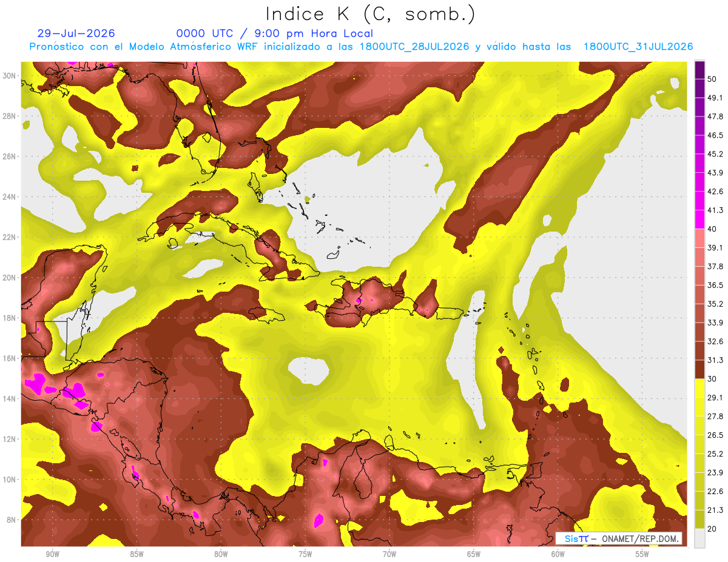
Task: Click the colorbar value 49.1
Action: coord(715,98)
